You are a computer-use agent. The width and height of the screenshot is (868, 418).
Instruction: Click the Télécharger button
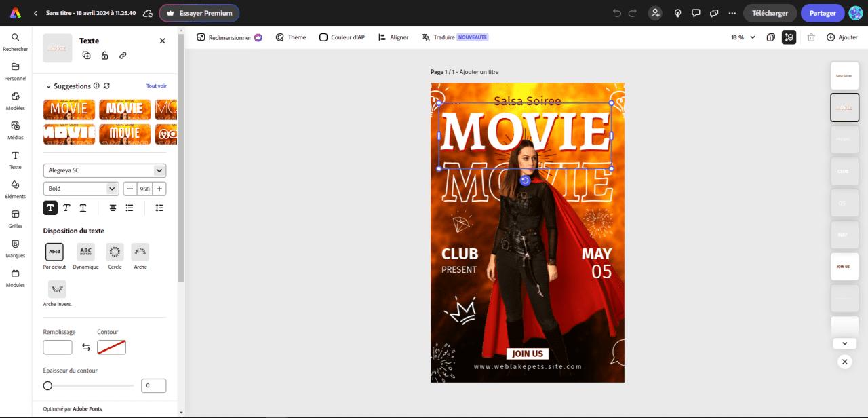[x=770, y=13]
